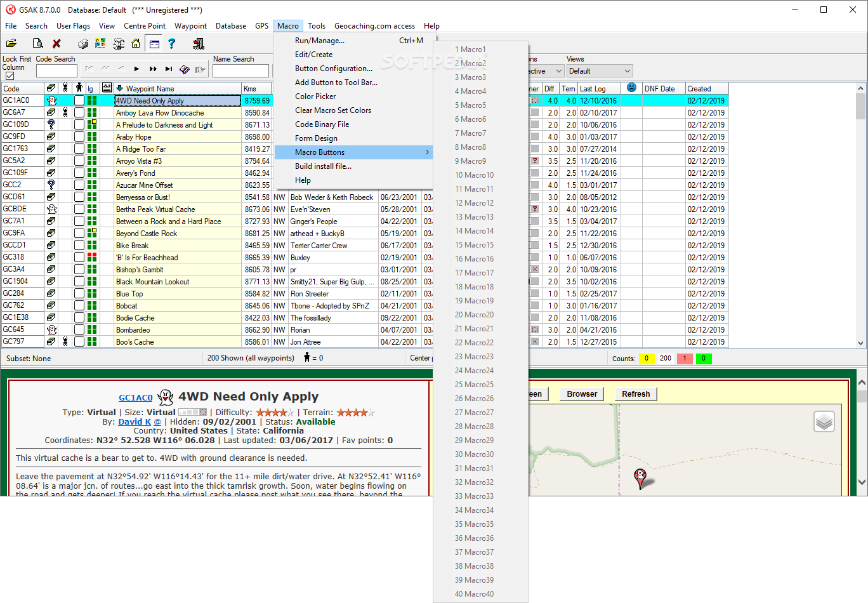Viewport: 868px width, 603px height.
Task: Open the Geocaching.com access menu
Action: coord(374,26)
